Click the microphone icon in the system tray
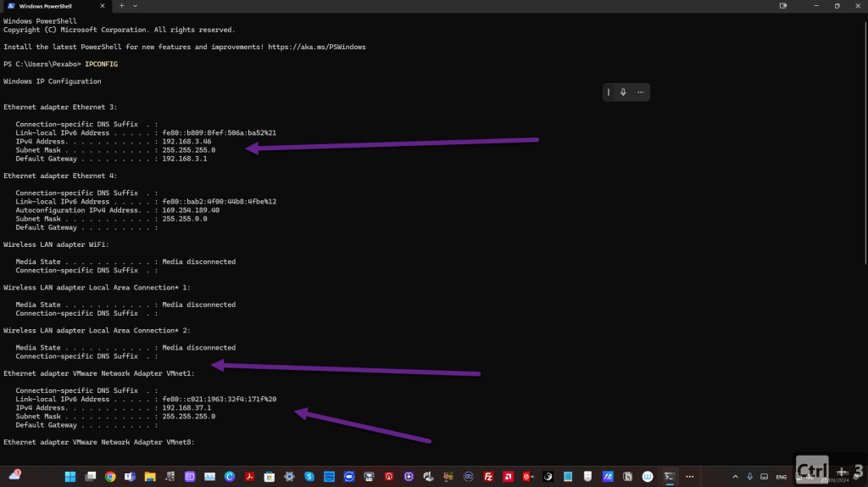Viewport: 868px width, 487px height. 749,477
